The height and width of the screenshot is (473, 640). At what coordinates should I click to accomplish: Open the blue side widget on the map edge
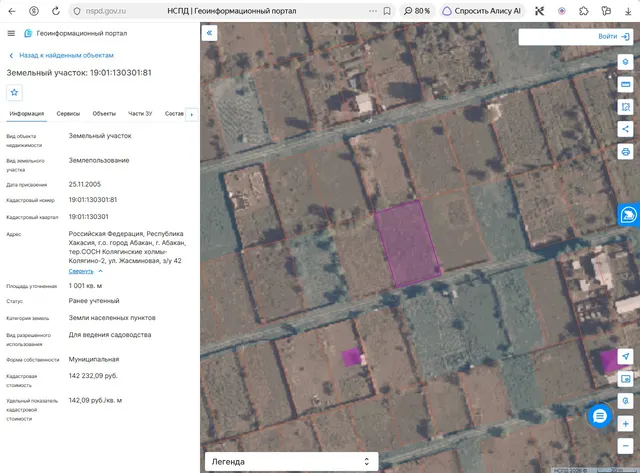point(629,215)
